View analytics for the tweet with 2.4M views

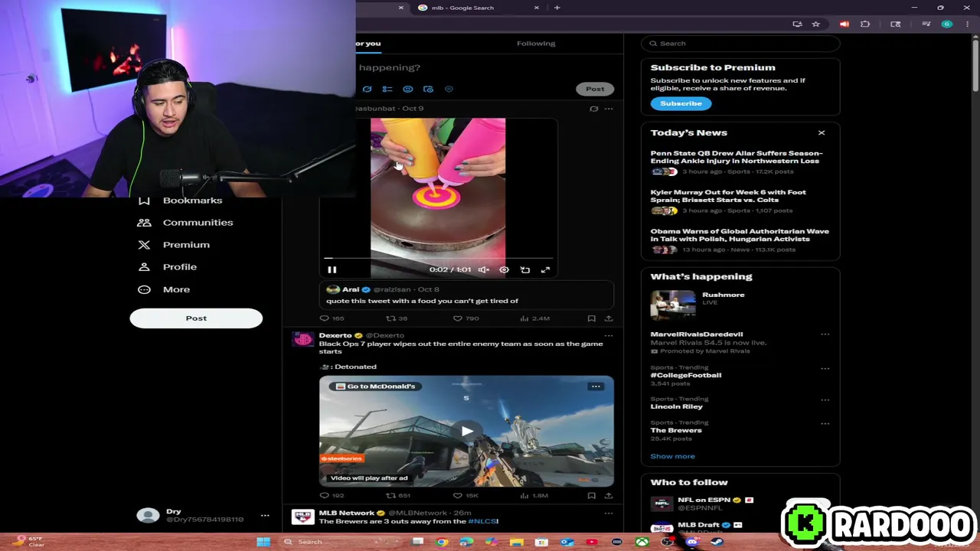tap(536, 318)
